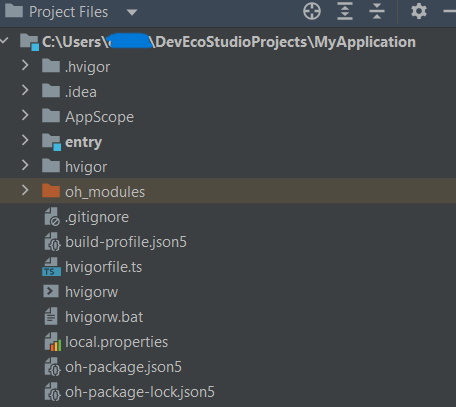456x407 pixels.
Task: Click the local.properties file icon
Action: click(53, 342)
